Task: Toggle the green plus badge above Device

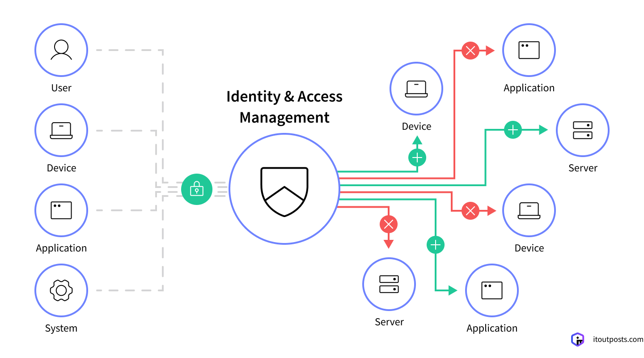Action: pos(416,157)
